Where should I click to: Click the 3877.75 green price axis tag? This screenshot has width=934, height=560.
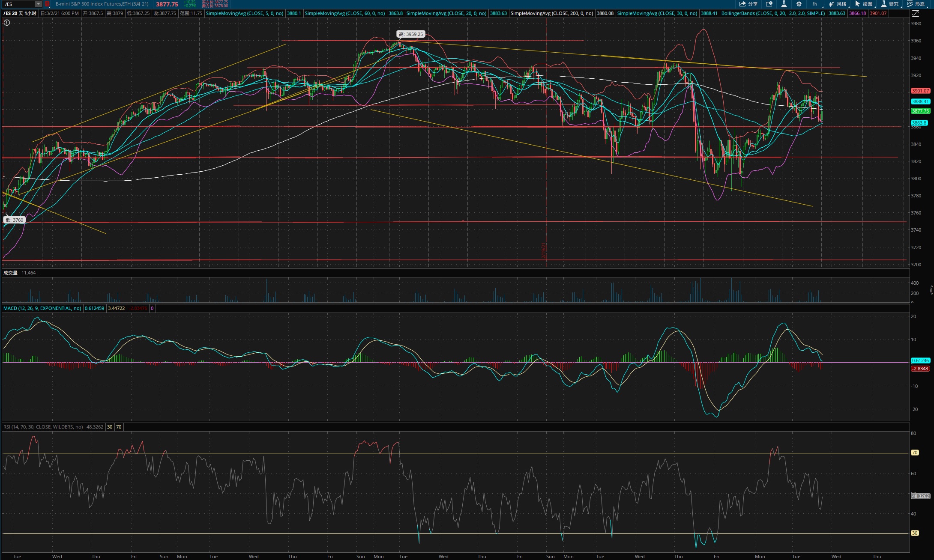[x=920, y=111]
